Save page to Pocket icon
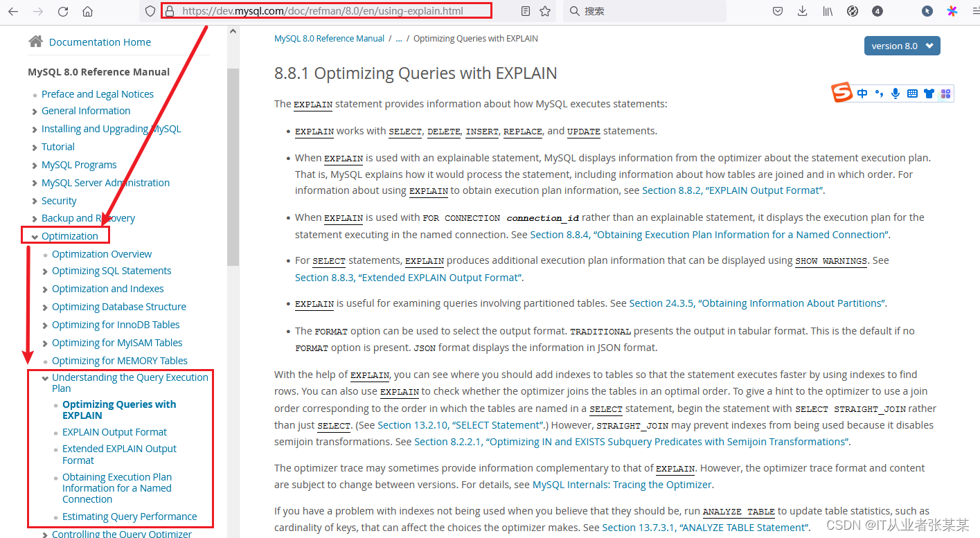 [778, 11]
